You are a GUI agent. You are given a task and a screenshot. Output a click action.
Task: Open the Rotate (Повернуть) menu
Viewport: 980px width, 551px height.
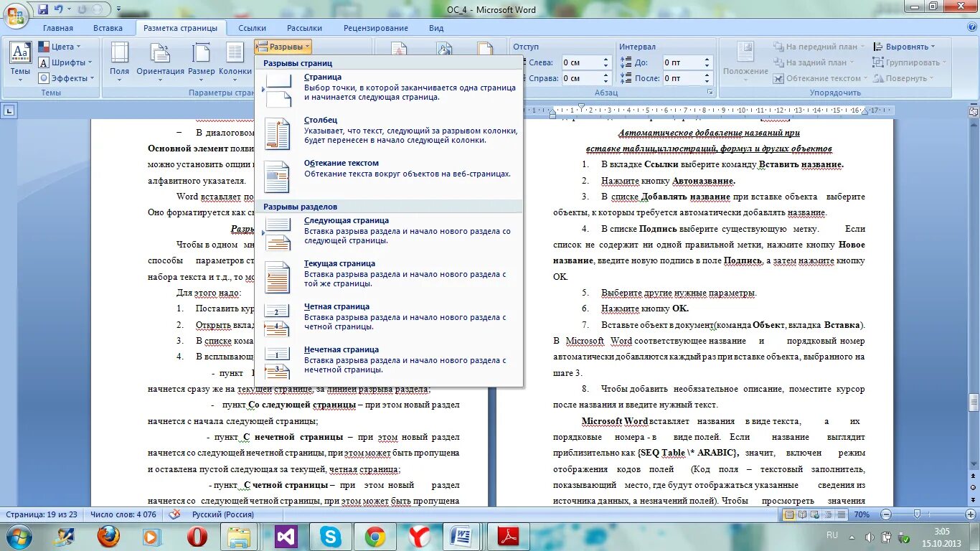tap(904, 78)
